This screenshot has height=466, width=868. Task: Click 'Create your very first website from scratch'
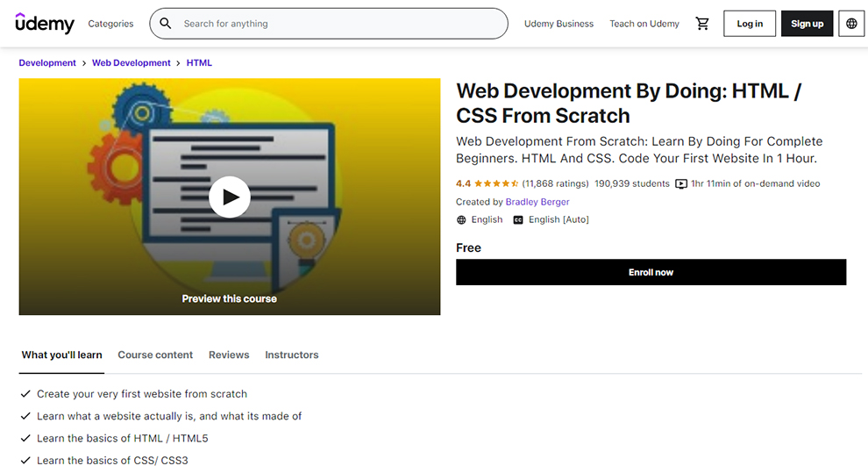(x=142, y=394)
